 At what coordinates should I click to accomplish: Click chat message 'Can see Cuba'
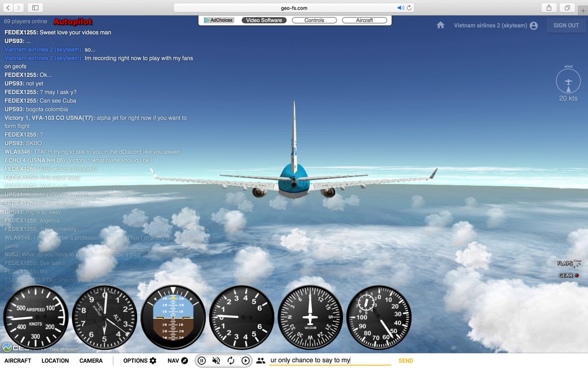coord(58,101)
